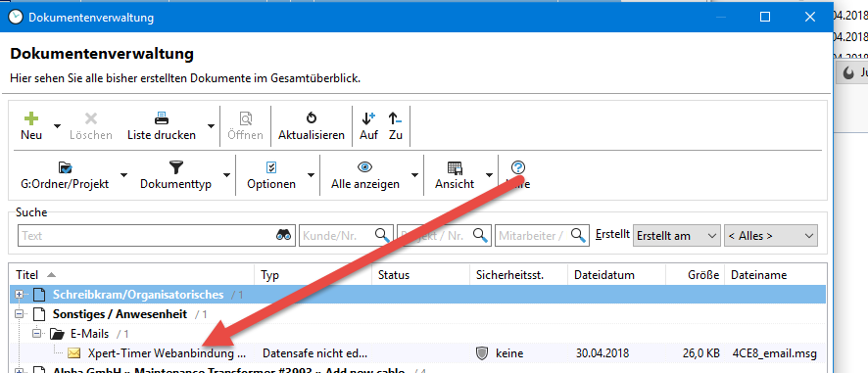Screen dimensions: 868x373
Task: Maximize the Dokumentenverwaltung window
Action: click(x=765, y=18)
